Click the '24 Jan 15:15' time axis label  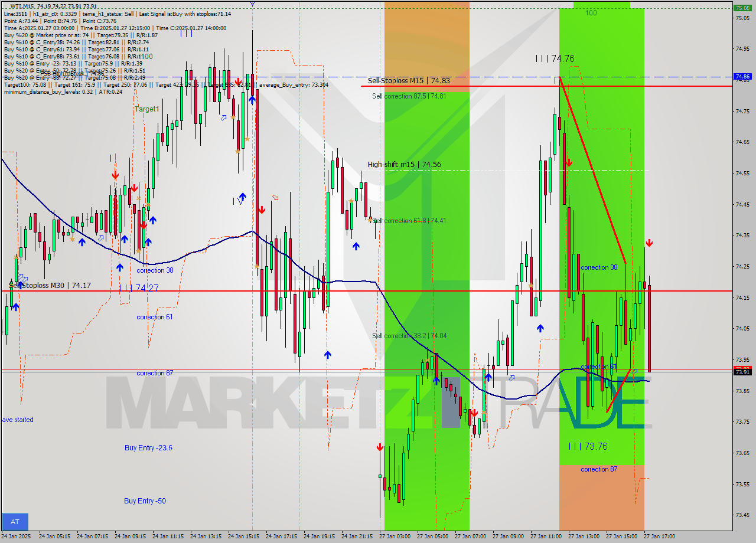click(243, 537)
